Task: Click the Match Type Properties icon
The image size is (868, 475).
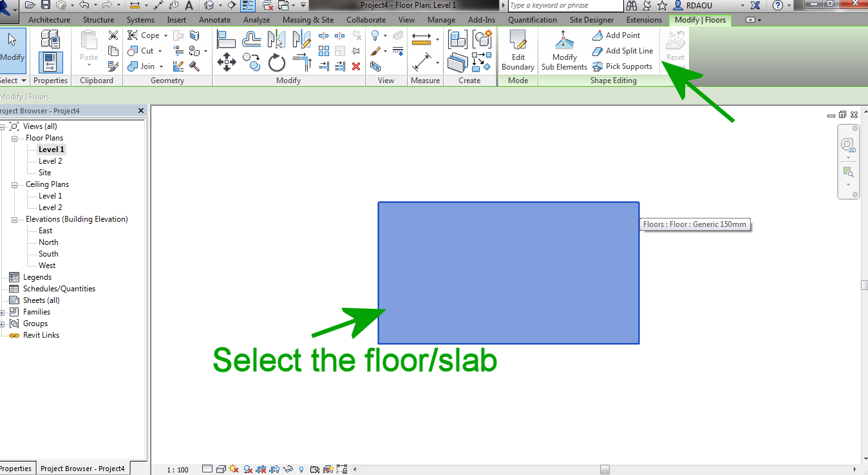Action: point(113,66)
